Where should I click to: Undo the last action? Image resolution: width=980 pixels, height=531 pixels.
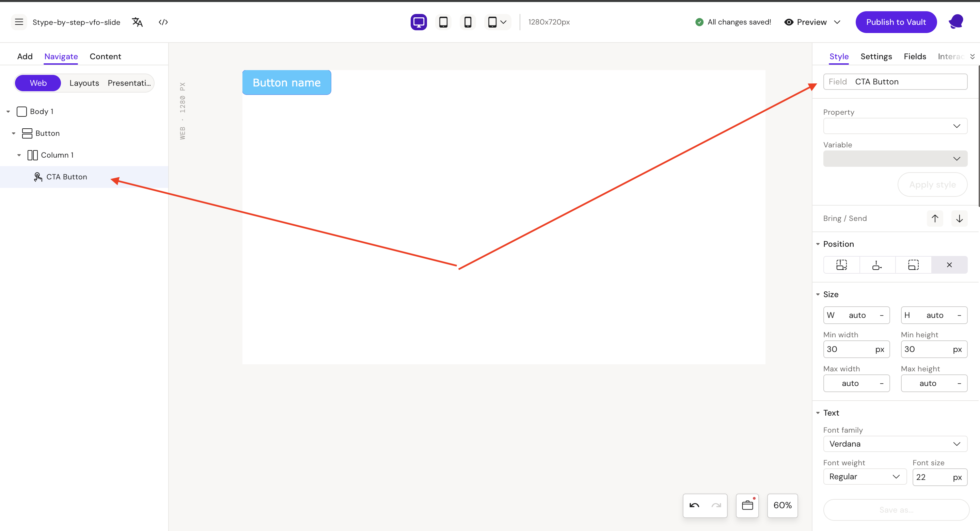point(694,505)
